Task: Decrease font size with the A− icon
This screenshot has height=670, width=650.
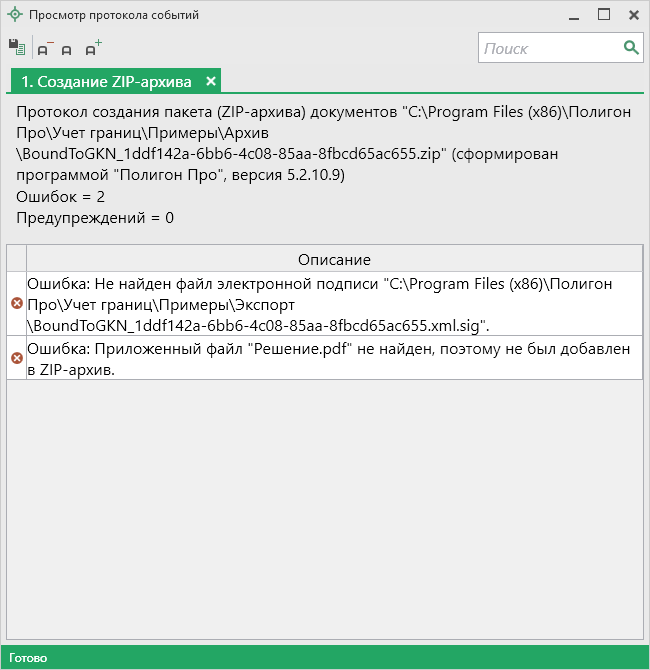Action: pos(44,48)
